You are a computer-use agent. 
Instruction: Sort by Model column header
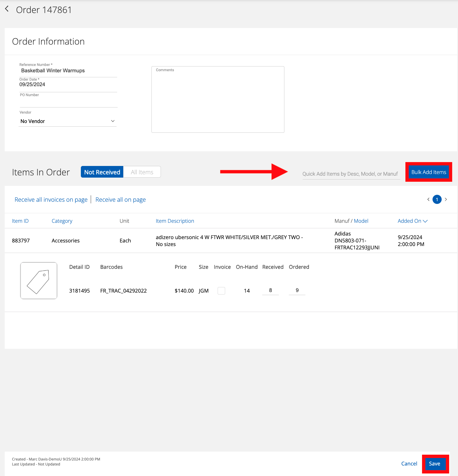coord(361,221)
